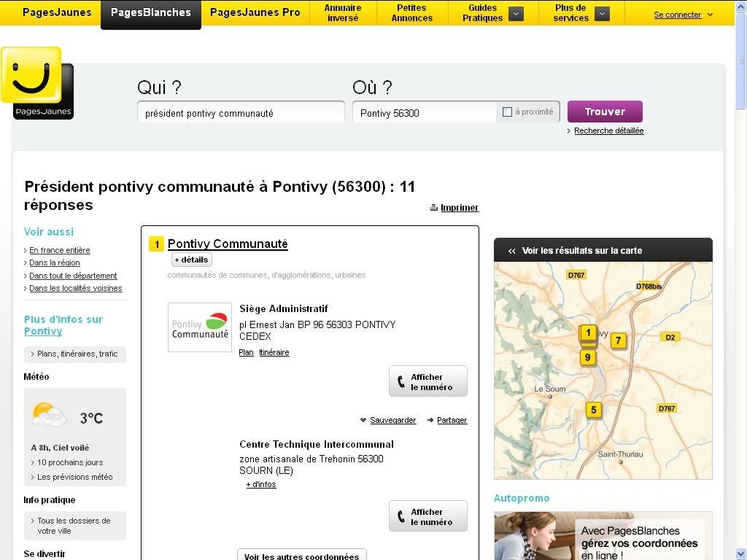The width and height of the screenshot is (747, 560).
Task: Click map marker number 5
Action: (594, 410)
